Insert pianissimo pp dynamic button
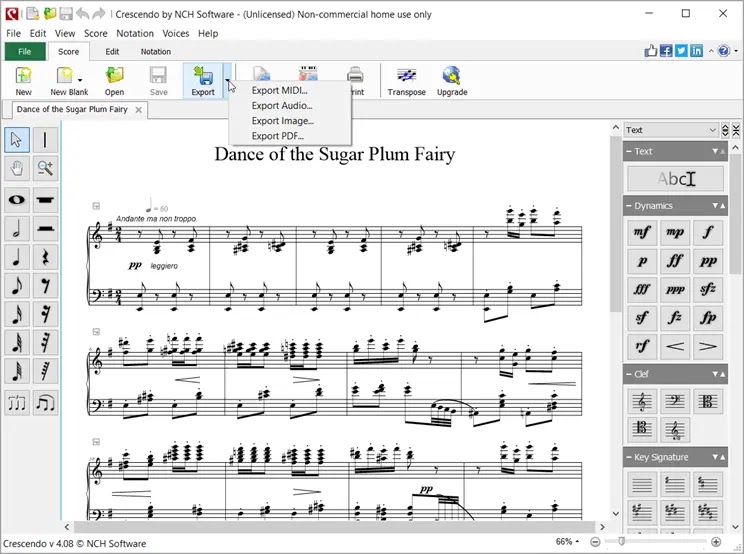Viewport: 744px width, 554px height. [x=708, y=261]
